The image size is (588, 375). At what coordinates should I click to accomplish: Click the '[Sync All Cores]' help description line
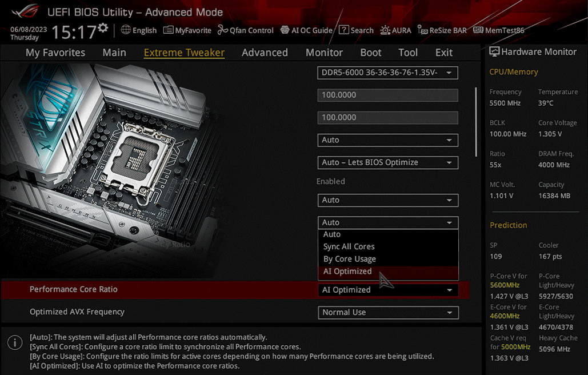(165, 347)
